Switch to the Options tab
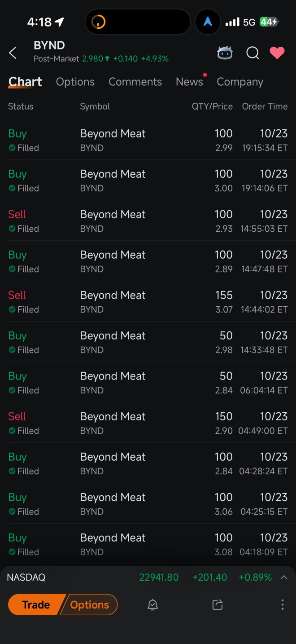 click(x=75, y=82)
